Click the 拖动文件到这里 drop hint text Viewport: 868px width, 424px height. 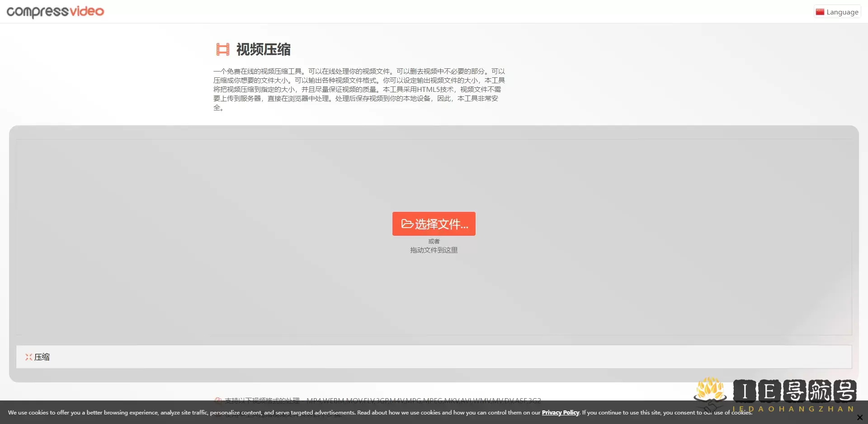click(x=434, y=250)
